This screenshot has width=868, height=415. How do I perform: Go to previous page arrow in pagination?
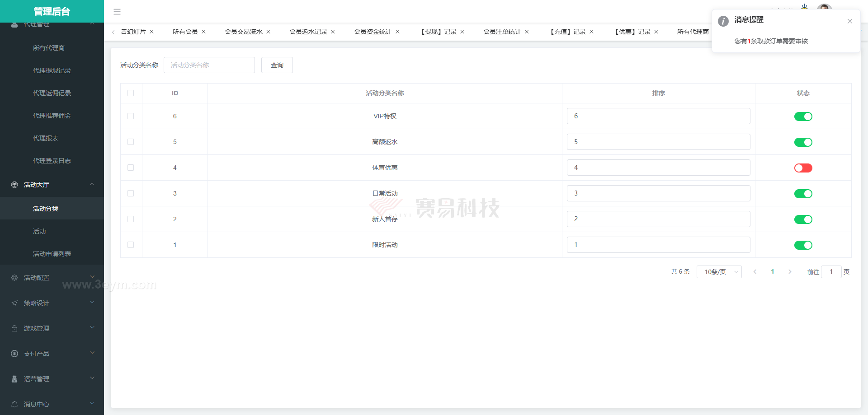pos(755,272)
